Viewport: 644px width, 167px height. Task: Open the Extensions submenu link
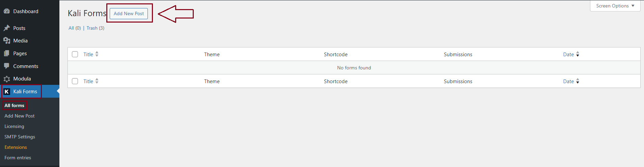click(x=16, y=147)
